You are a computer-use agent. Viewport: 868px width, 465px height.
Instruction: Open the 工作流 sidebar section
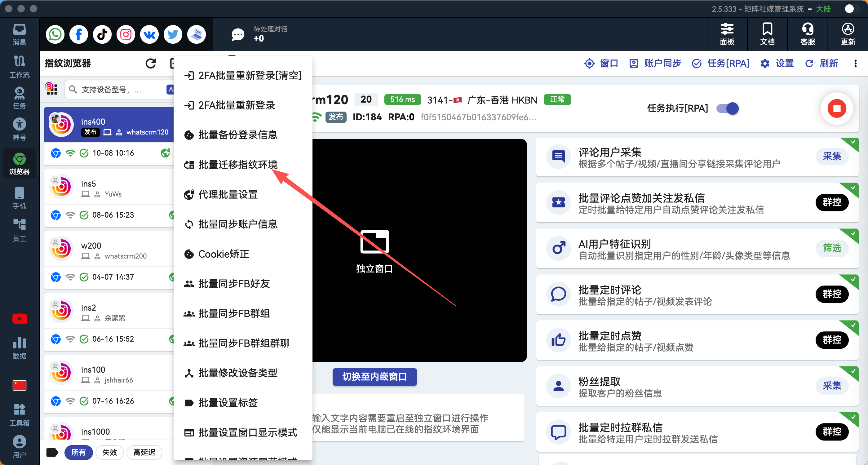19,66
